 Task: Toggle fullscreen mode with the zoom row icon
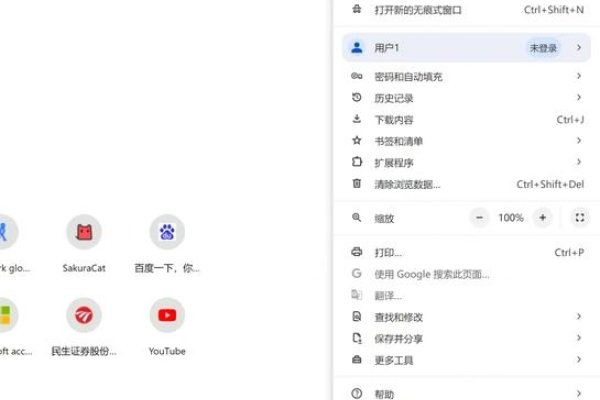click(x=580, y=218)
